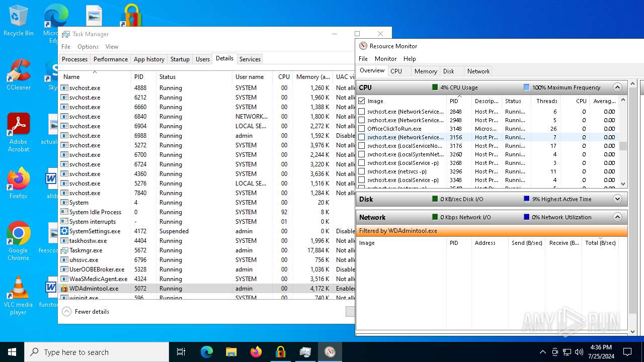Viewport: 644px width, 362px height.
Task: Expand the Disk section in Resource Monitor
Action: (x=617, y=199)
